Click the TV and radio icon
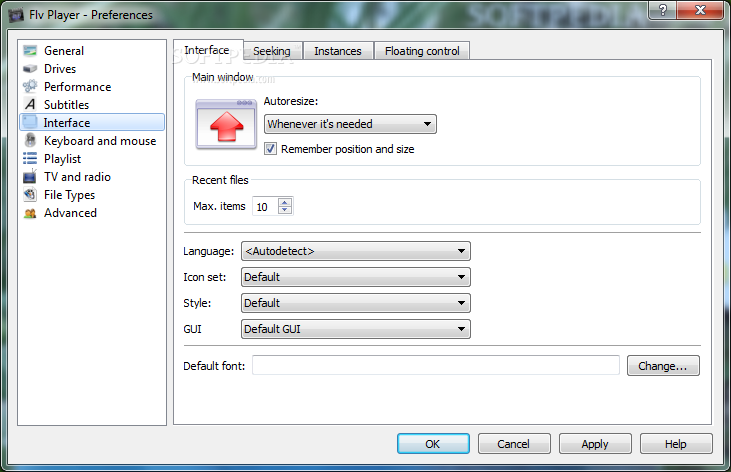 (30, 176)
